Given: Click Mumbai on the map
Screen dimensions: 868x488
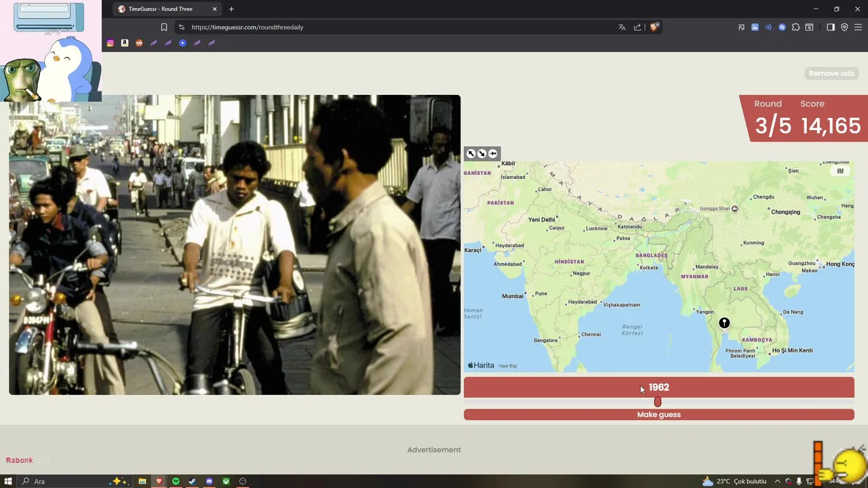Looking at the screenshot, I should [513, 296].
